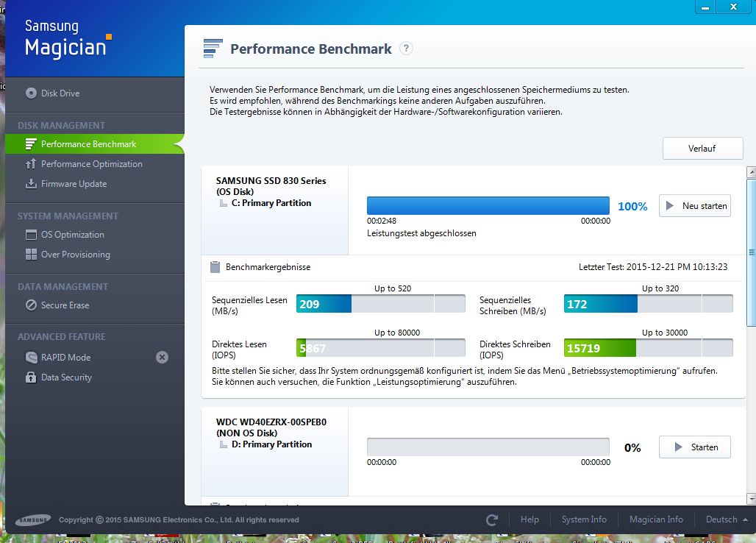The width and height of the screenshot is (756, 543).
Task: Open the Deutsch language dropdown
Action: (727, 519)
